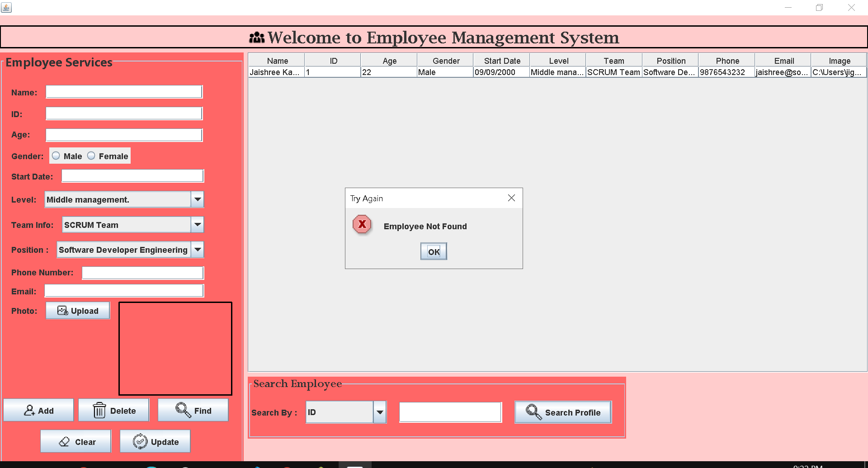Click the red error stop icon
The height and width of the screenshot is (468, 868).
362,225
